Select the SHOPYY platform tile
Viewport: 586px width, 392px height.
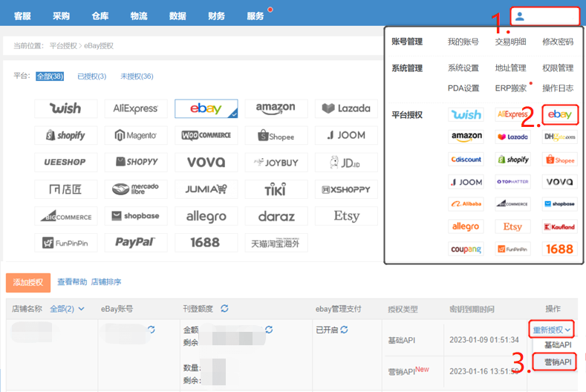(x=136, y=162)
